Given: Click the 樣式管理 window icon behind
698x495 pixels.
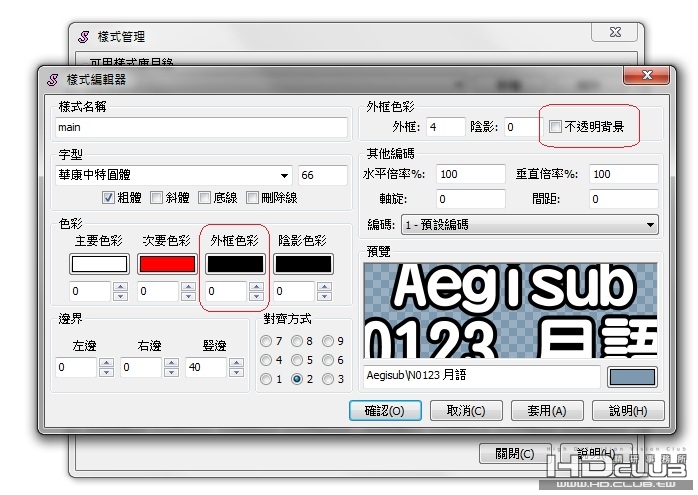Looking at the screenshot, I should click(x=83, y=37).
